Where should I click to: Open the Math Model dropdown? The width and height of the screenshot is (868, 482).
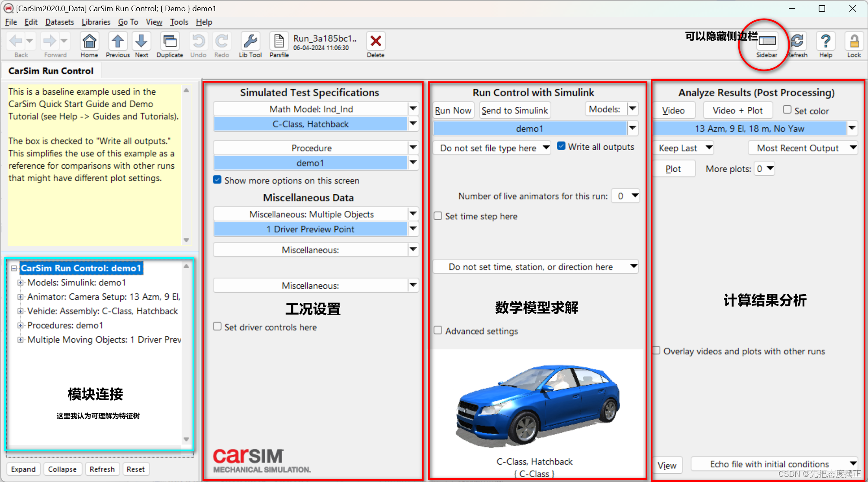point(413,109)
